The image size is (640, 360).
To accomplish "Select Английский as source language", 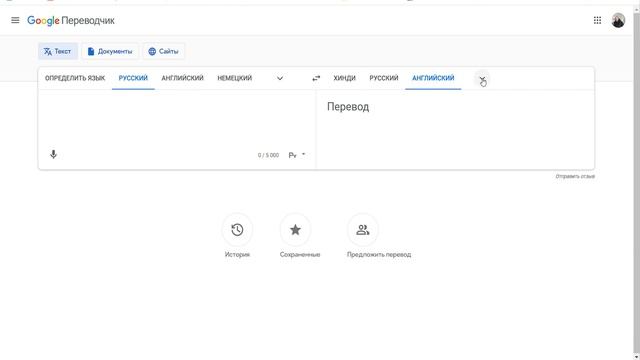I will tap(182, 78).
